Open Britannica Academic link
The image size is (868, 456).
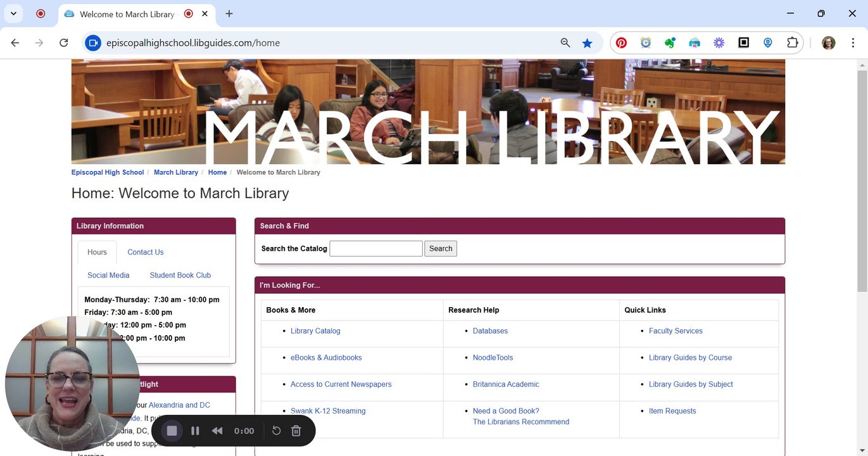[x=506, y=384]
